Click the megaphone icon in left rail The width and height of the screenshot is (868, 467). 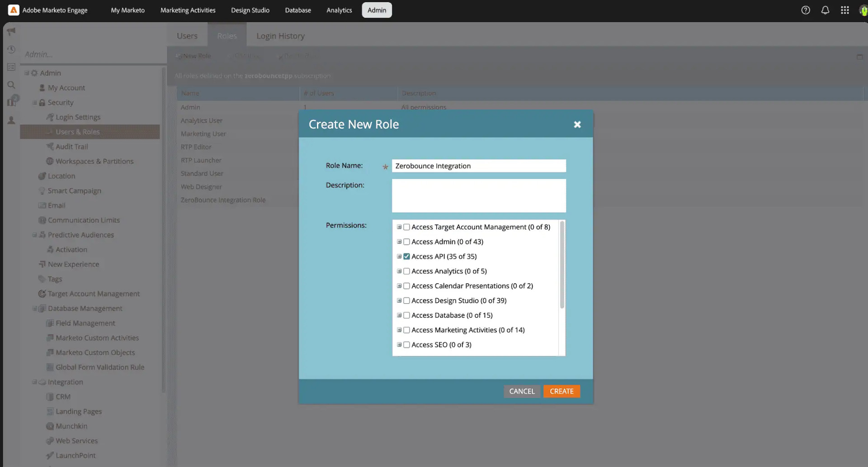pos(11,31)
